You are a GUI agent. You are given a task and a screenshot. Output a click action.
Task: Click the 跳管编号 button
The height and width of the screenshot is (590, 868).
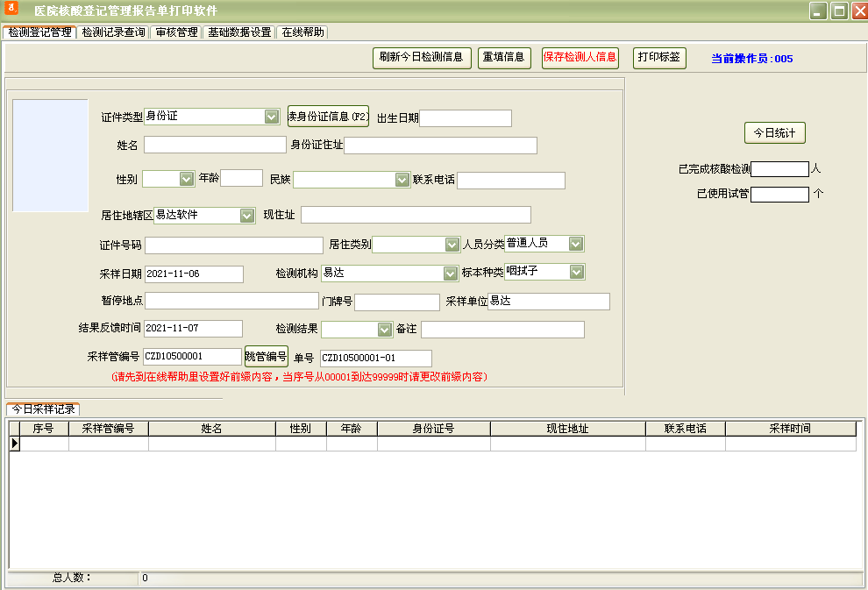(x=267, y=357)
